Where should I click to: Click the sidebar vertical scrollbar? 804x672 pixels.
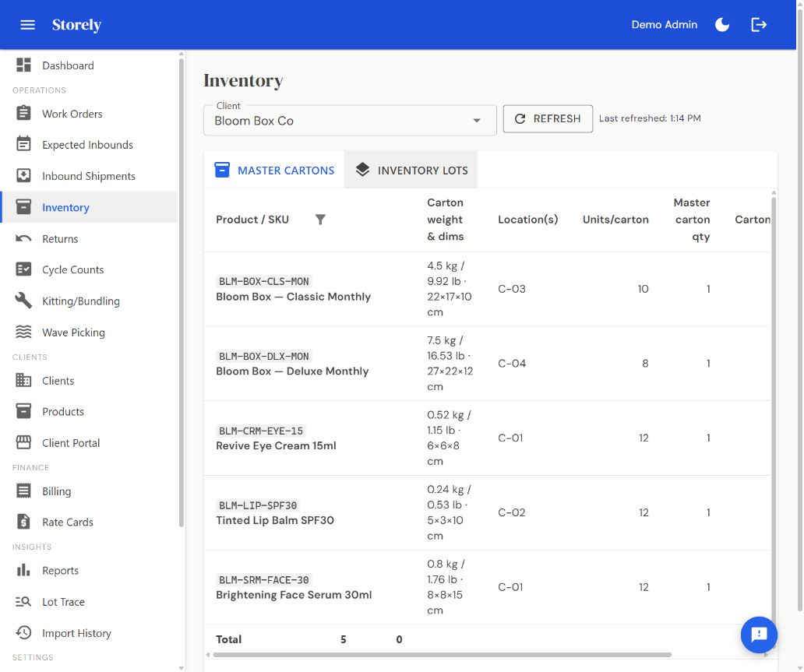[x=181, y=292]
